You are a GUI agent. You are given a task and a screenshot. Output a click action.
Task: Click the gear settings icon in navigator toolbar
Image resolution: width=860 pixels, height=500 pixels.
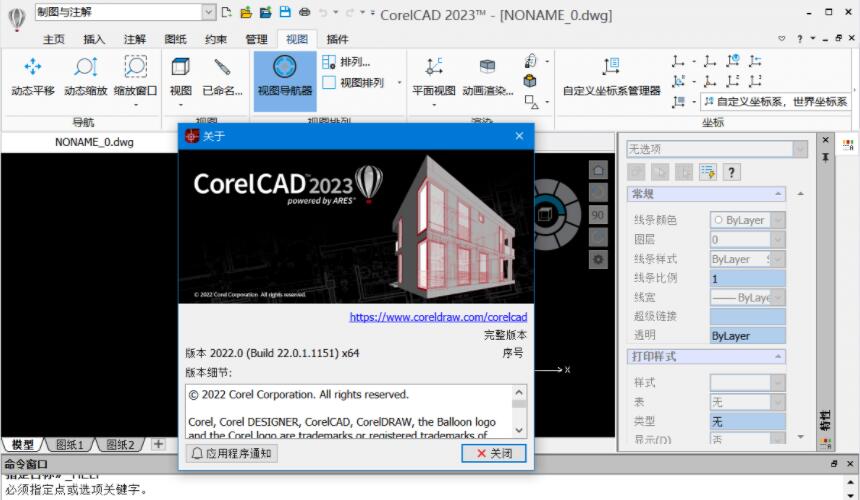(598, 259)
